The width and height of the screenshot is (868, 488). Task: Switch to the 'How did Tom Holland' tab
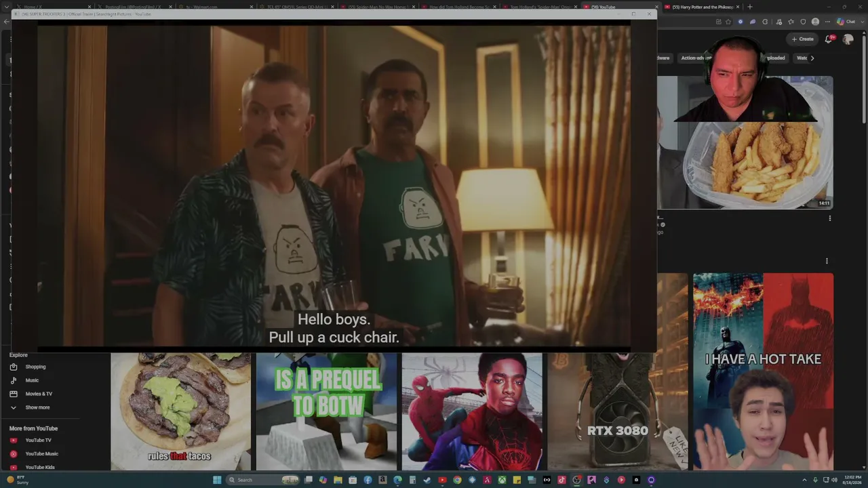click(458, 7)
